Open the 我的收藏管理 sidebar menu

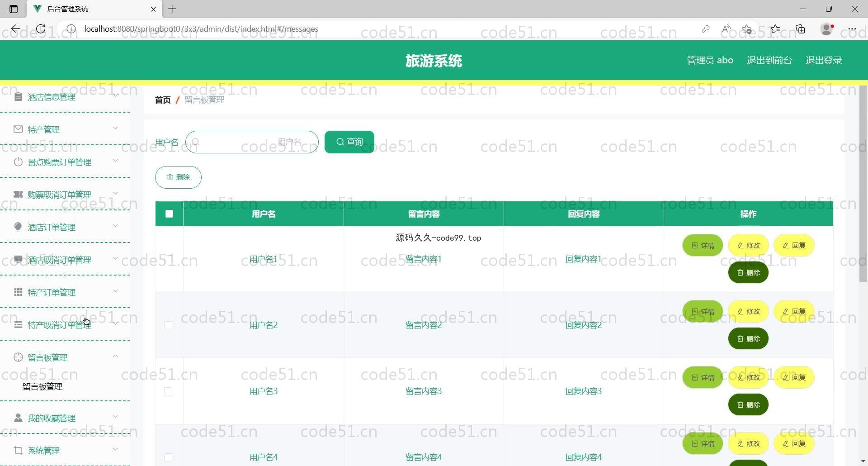(66, 418)
